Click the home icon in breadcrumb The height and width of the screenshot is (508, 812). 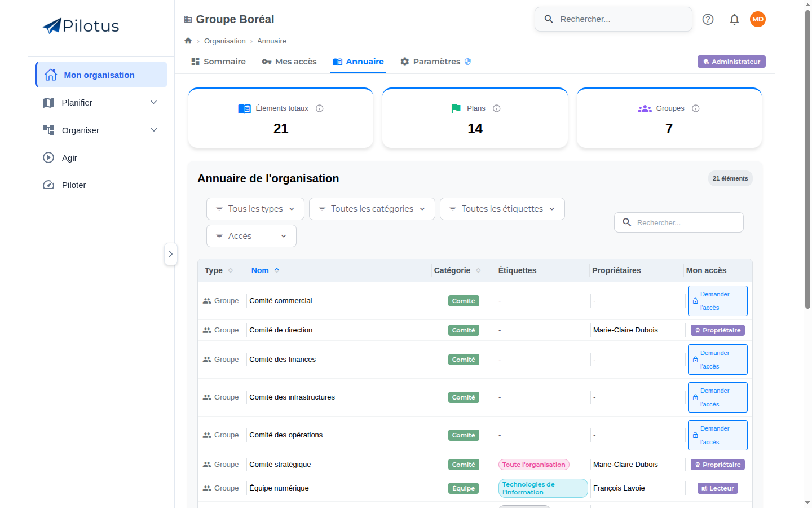point(188,41)
